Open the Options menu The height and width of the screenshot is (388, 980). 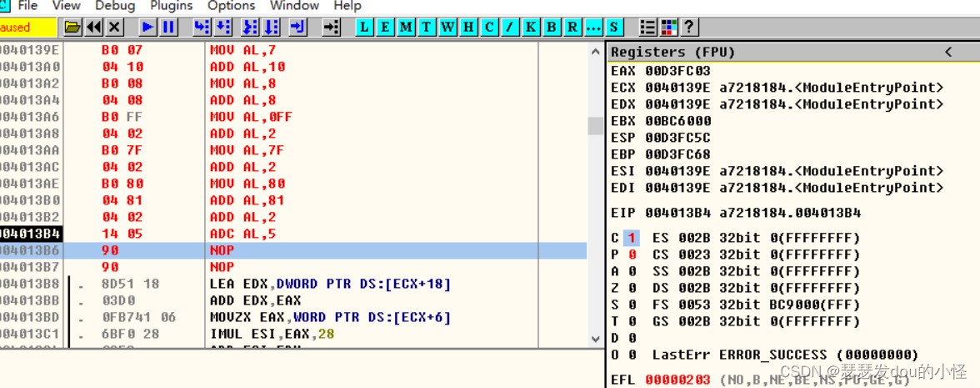pos(232,7)
